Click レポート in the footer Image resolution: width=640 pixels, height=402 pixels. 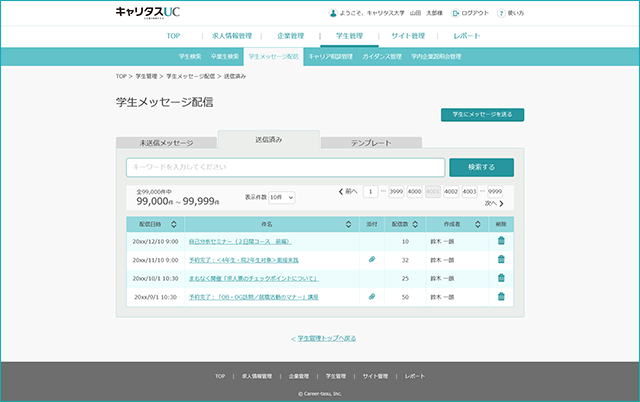click(x=415, y=376)
